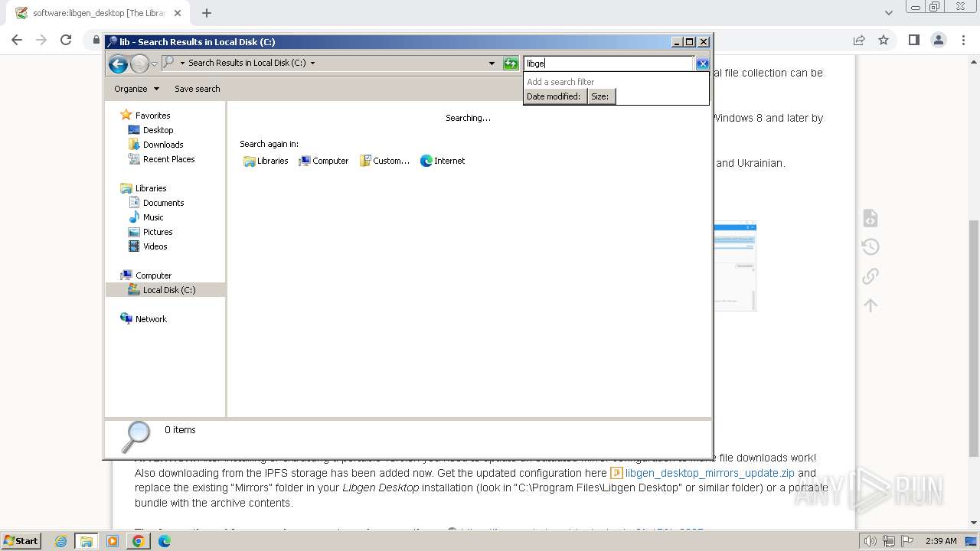The width and height of the screenshot is (980, 551).
Task: Open recent pages dropdown next to forward arrow
Action: pos(154,64)
